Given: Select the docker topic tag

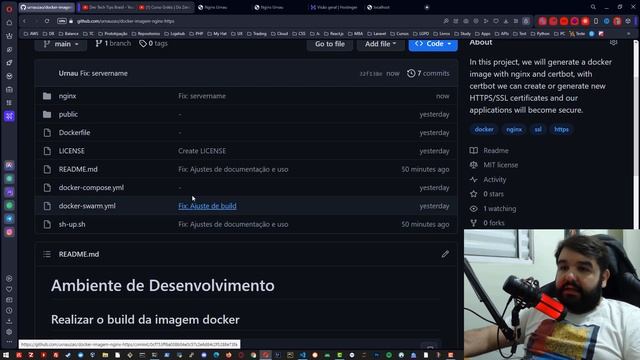Looking at the screenshot, I should [484, 129].
